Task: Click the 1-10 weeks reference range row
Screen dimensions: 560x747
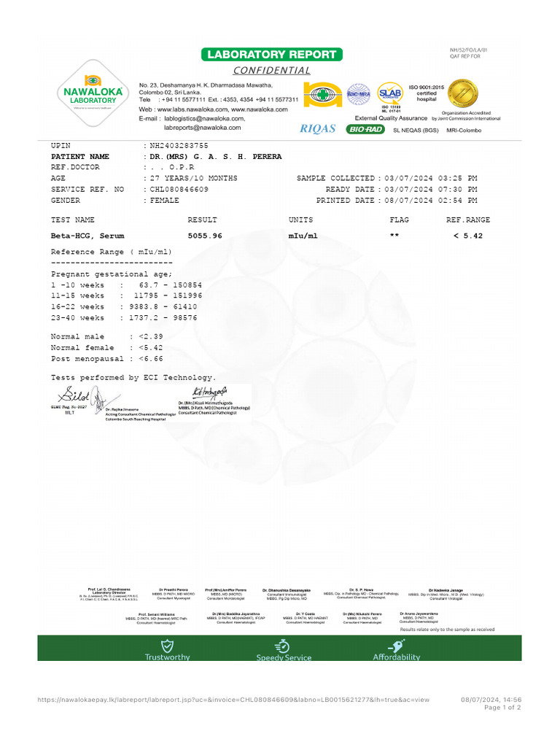Action: pos(127,285)
